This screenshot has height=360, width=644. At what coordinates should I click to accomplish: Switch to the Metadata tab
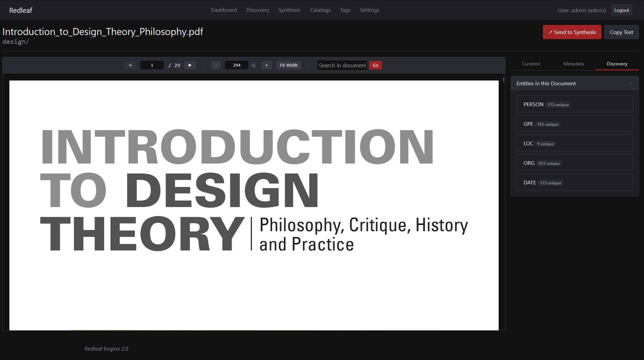coord(573,64)
